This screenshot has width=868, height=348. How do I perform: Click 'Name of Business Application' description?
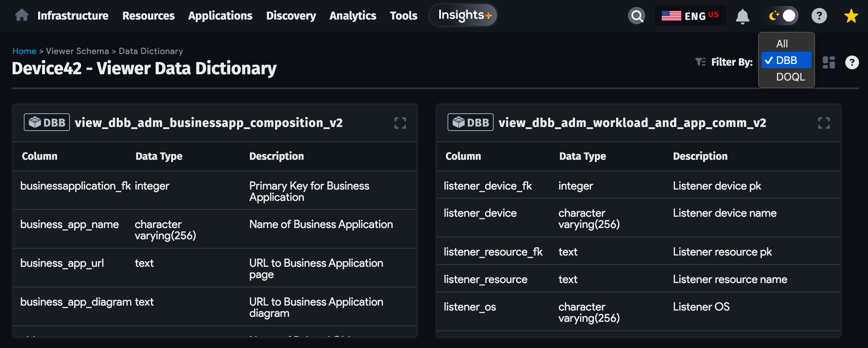pyautogui.click(x=321, y=224)
